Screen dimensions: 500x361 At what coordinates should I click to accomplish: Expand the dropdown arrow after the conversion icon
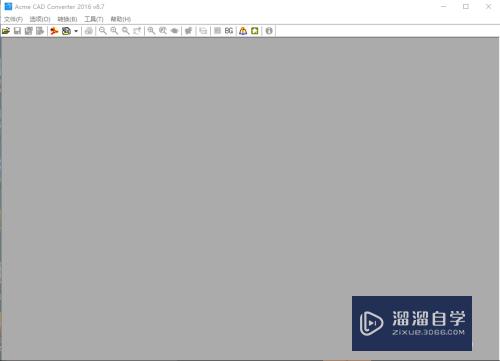(76, 31)
